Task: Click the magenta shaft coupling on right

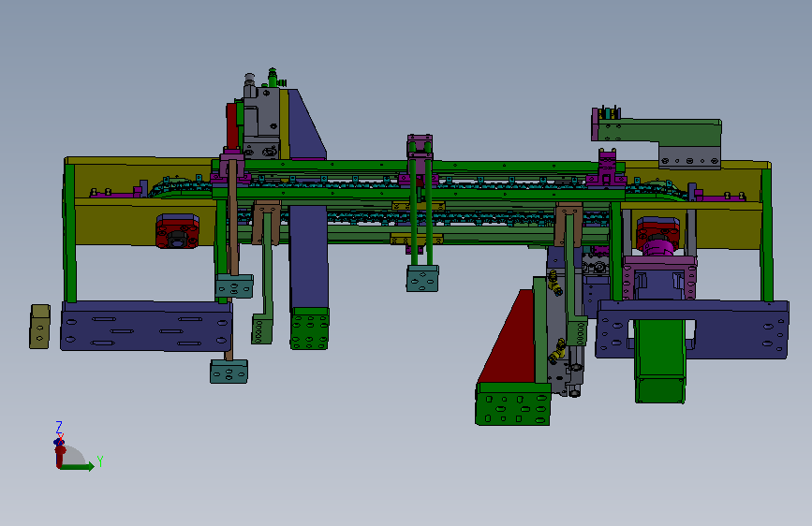Action: [x=658, y=247]
